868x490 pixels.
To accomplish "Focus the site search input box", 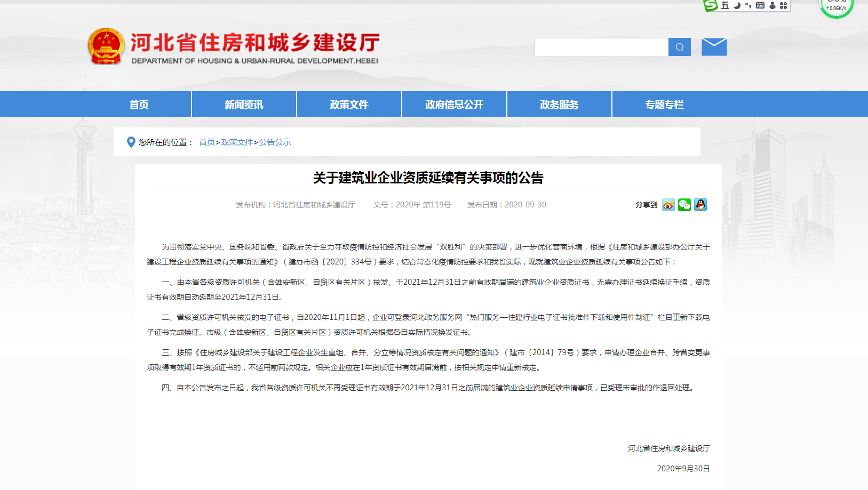I will coord(601,47).
